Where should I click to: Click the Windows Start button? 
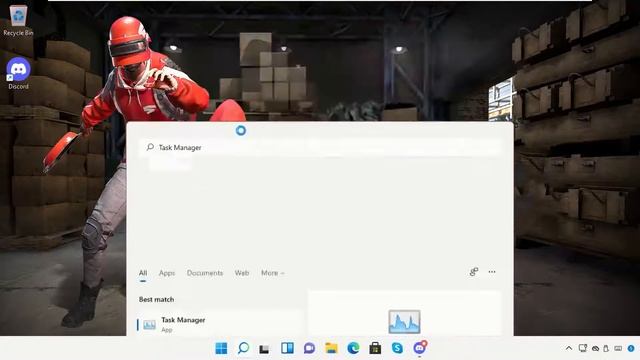[x=221, y=348]
